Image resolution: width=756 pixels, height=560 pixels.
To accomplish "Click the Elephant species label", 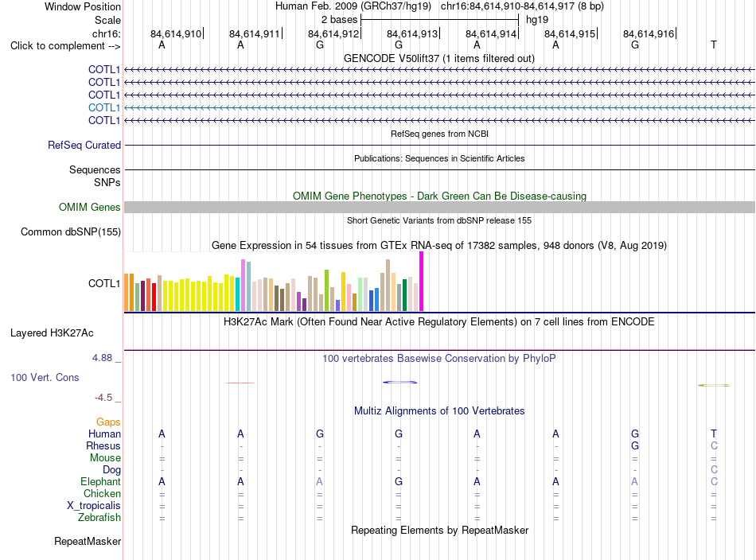I will pos(101,481).
